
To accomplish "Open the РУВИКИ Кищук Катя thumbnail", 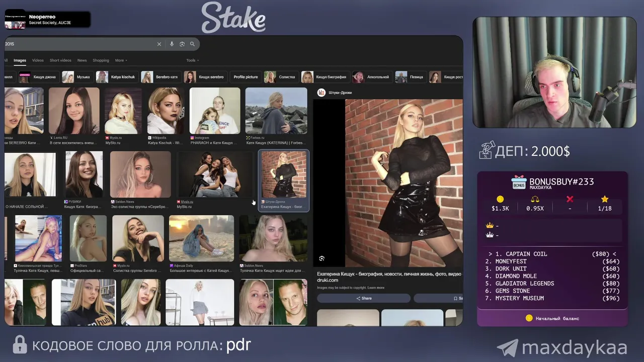I will [x=84, y=174].
